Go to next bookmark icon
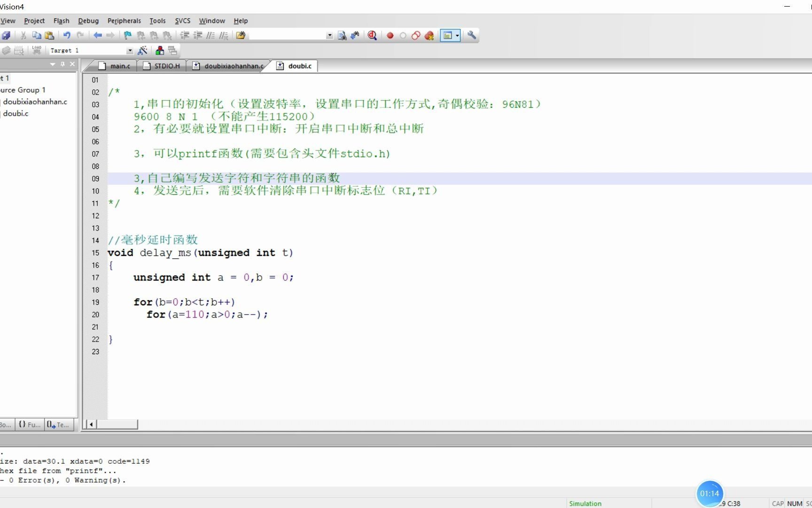The image size is (812, 508). (x=154, y=35)
